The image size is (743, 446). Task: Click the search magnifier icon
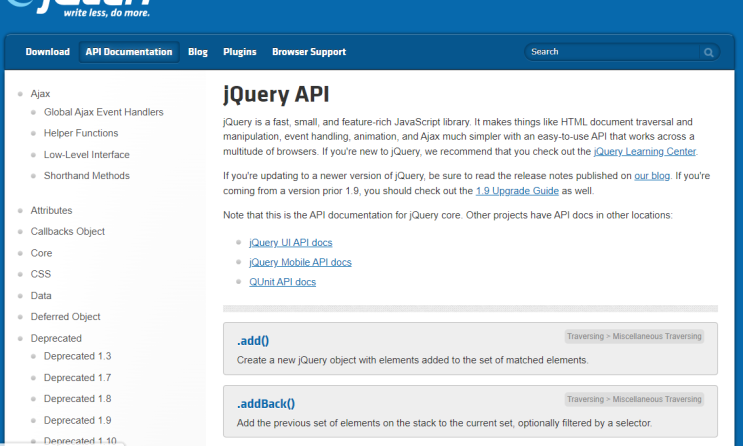(708, 52)
